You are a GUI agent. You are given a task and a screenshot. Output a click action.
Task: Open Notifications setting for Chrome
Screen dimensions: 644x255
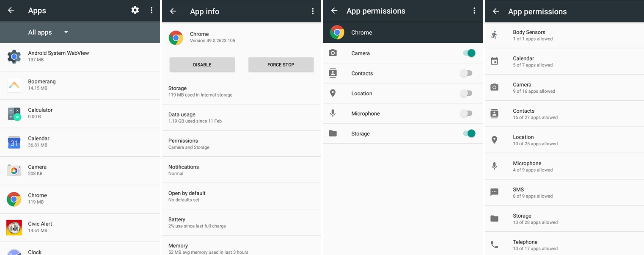[241, 170]
